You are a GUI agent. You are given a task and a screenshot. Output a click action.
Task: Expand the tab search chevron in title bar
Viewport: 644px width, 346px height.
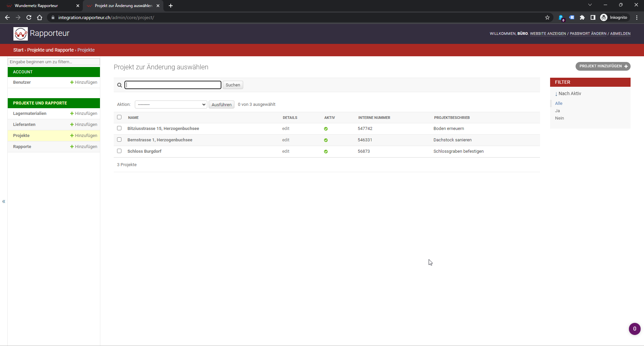coord(590,5)
